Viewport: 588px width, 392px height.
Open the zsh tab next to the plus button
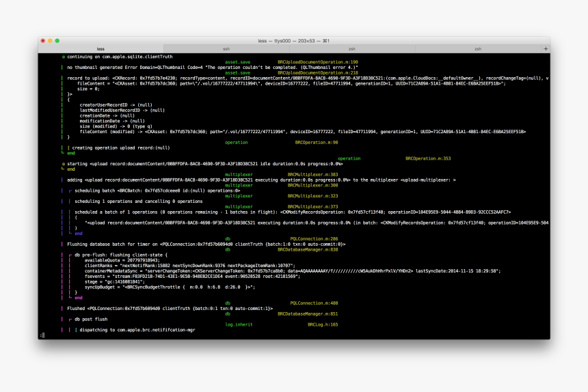[478, 49]
